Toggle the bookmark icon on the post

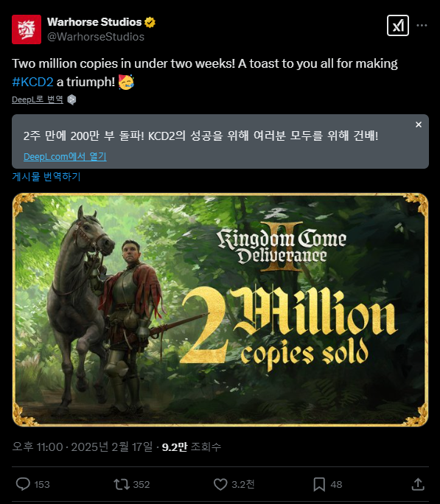pos(319,484)
